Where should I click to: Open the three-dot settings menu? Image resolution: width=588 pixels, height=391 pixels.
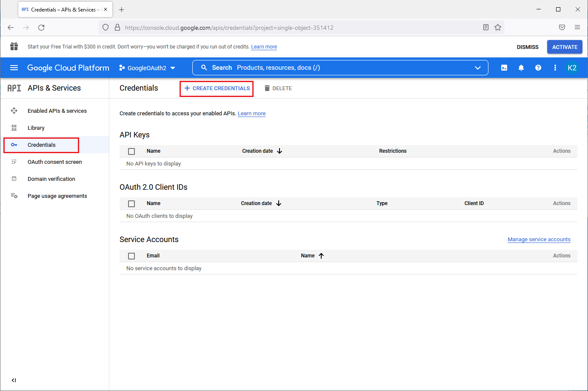(x=555, y=68)
